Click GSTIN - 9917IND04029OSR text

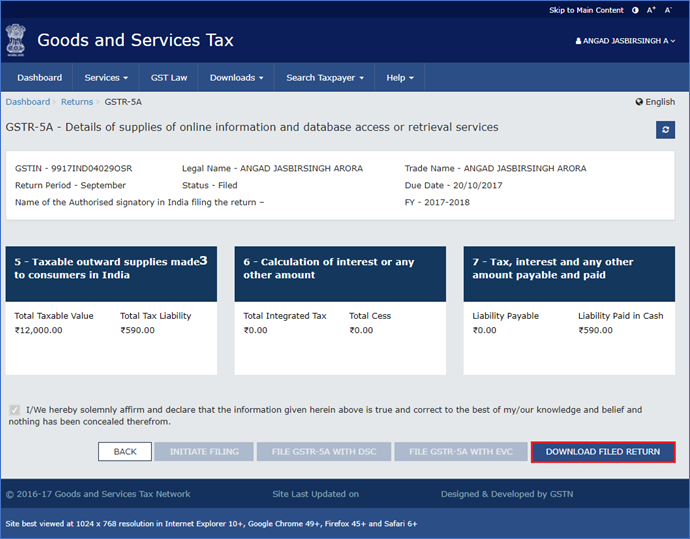pos(73,169)
